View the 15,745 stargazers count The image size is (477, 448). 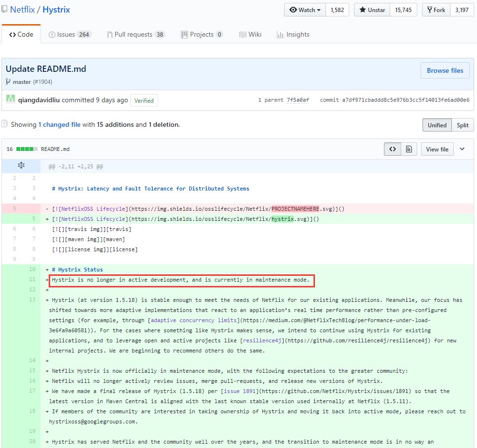tap(403, 10)
